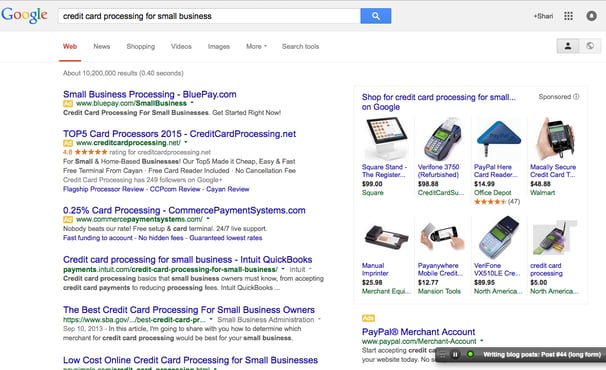Viewport: 606px width, 370px height.
Task: Click the green status dot in overlay
Action: pos(470,354)
